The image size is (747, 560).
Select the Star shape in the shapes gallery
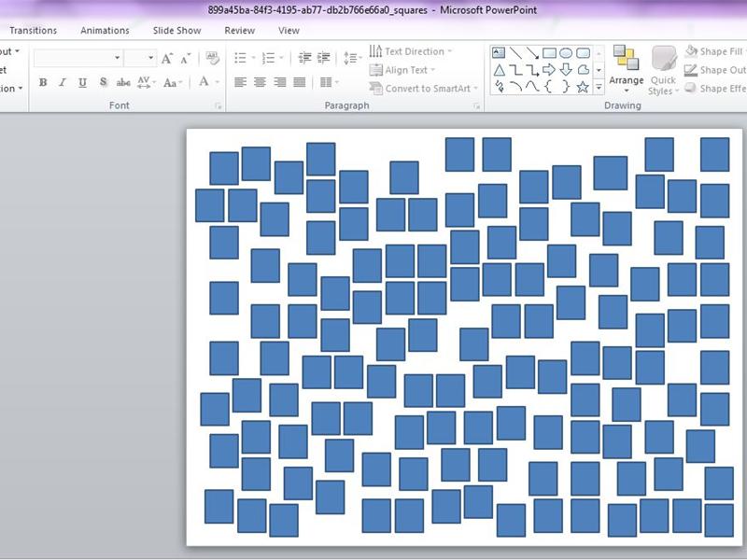pyautogui.click(x=581, y=86)
